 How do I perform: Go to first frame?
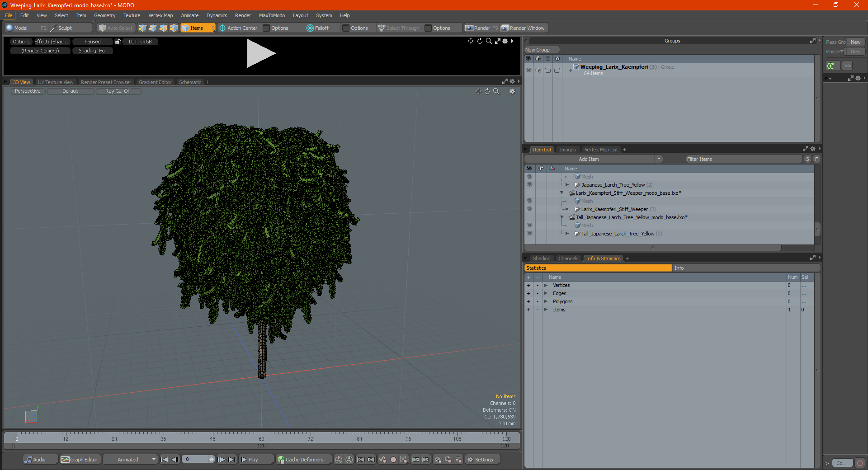(164, 460)
